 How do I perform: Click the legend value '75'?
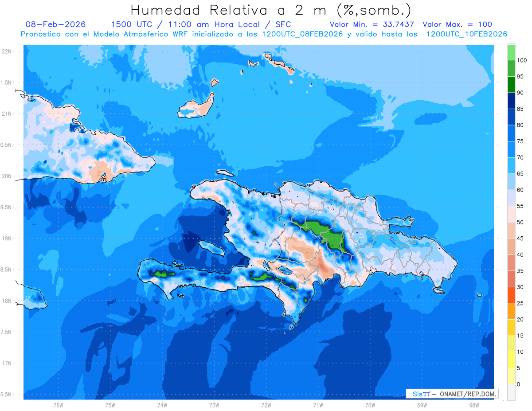pyautogui.click(x=520, y=141)
